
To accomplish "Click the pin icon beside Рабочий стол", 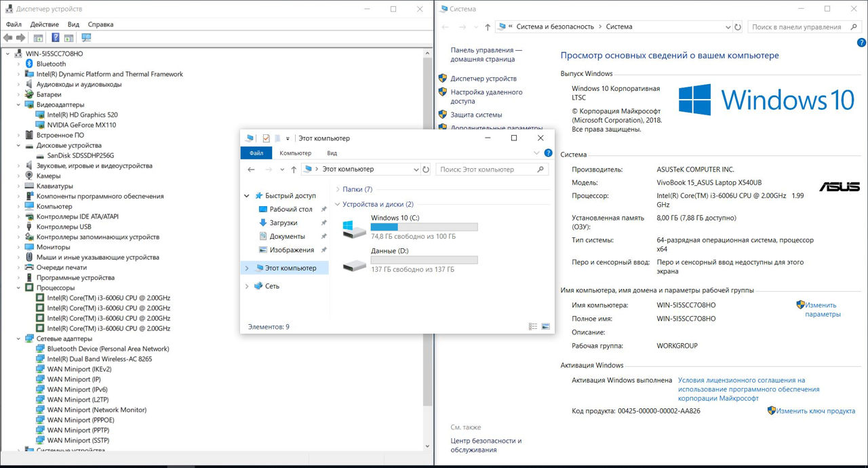I will coord(323,210).
